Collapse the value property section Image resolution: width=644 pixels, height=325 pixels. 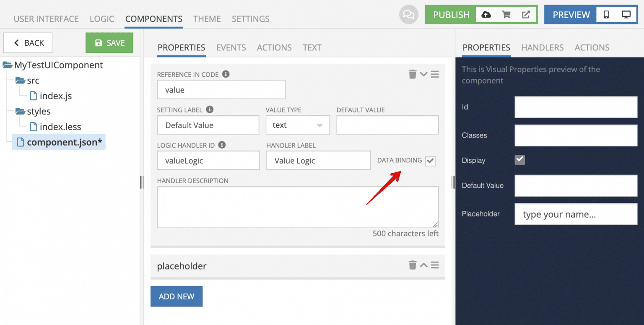coord(423,74)
